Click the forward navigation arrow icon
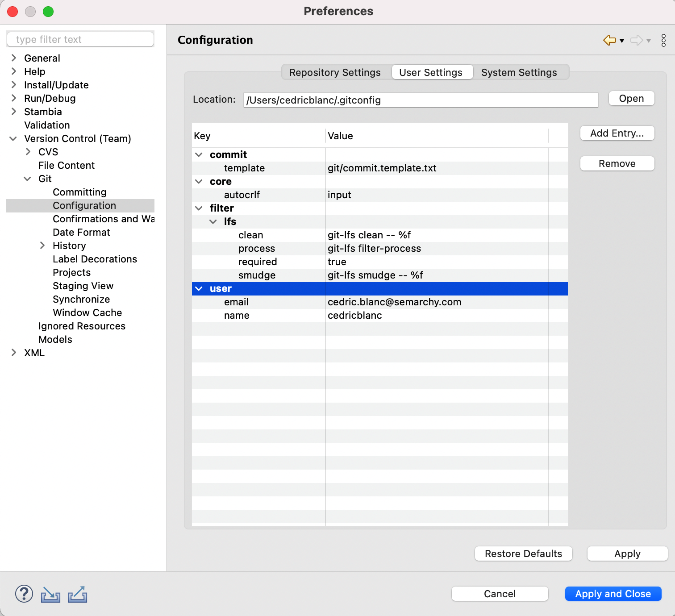 tap(636, 40)
